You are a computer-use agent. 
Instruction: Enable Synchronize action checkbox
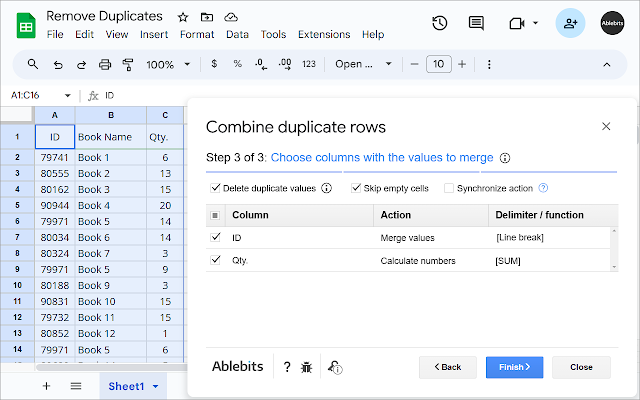(x=449, y=187)
